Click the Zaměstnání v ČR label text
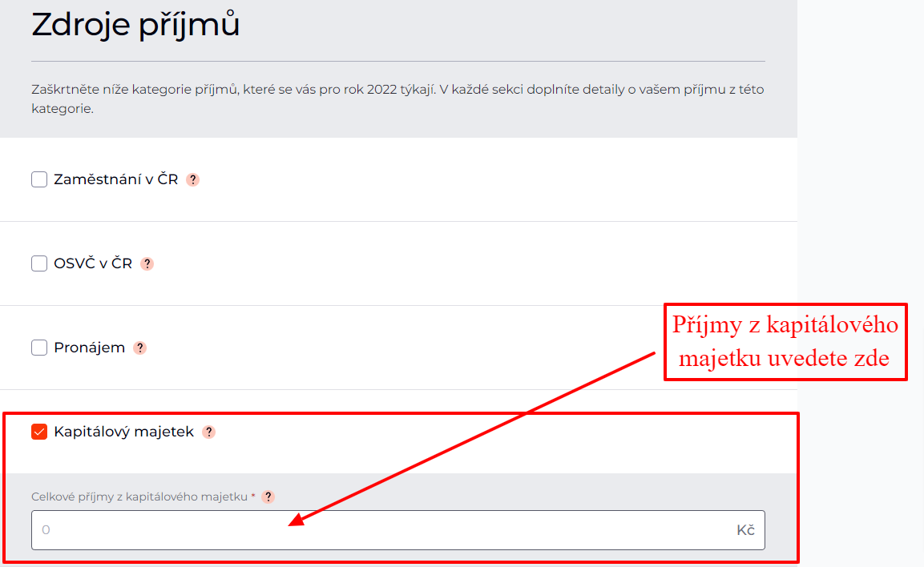 (115, 179)
